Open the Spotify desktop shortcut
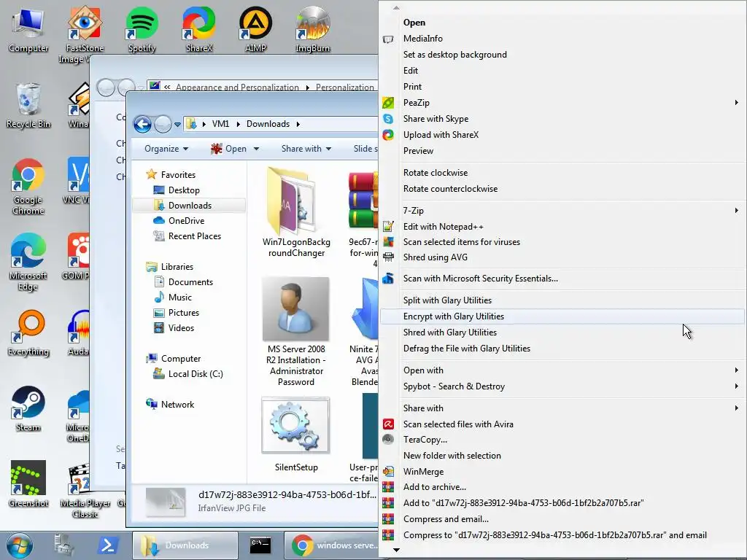Viewport: 747px width, 560px height. click(142, 29)
